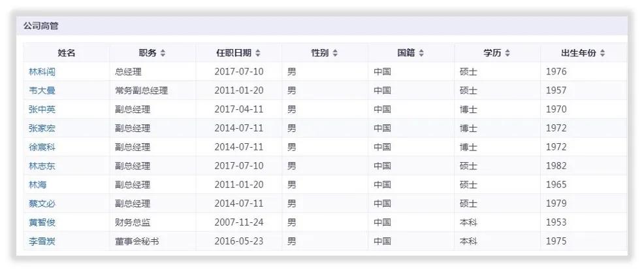Image resolution: width=644 pixels, height=272 pixels.
Task: Sort by 职务 column arrows
Action: point(163,53)
